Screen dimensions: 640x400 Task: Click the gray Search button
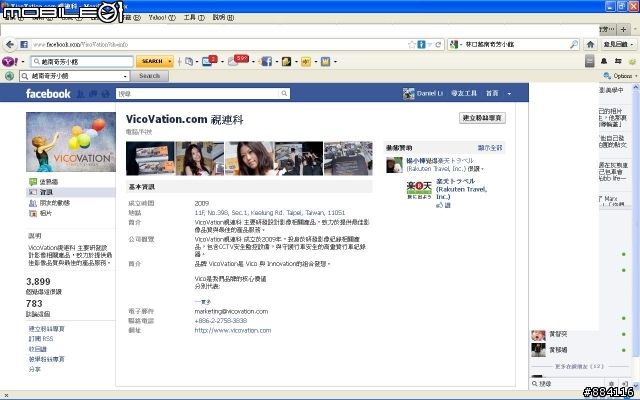pos(149,76)
